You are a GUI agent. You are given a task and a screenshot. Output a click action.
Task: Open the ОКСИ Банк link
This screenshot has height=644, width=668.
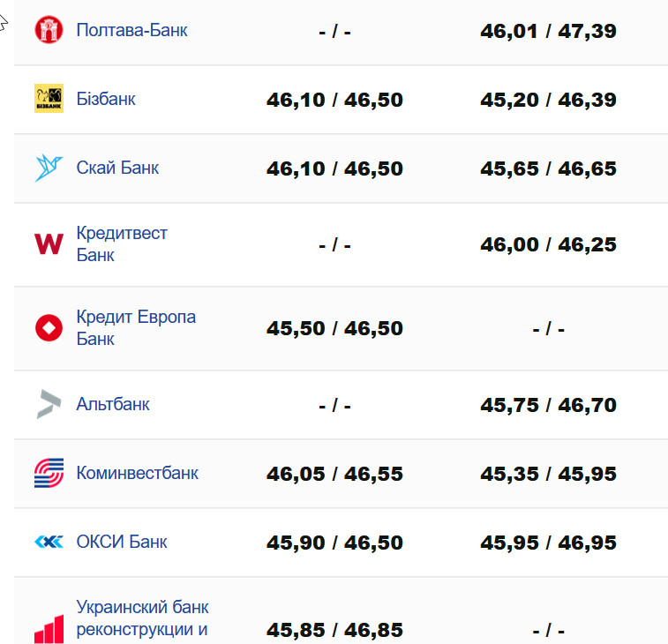[122, 542]
